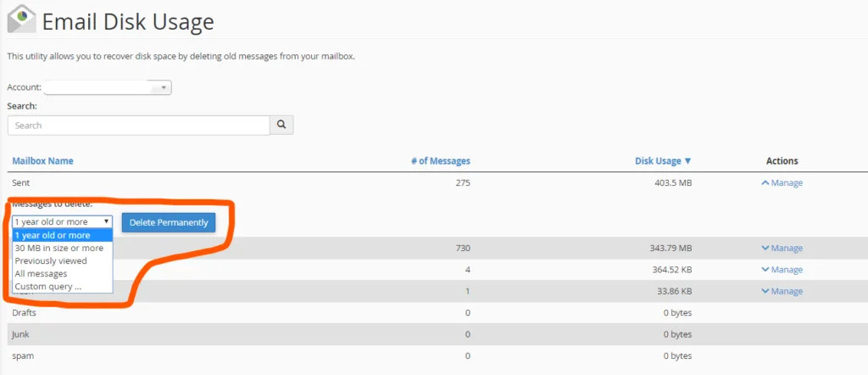This screenshot has height=375, width=868.
Task: Click the search magnifier button
Action: (281, 126)
